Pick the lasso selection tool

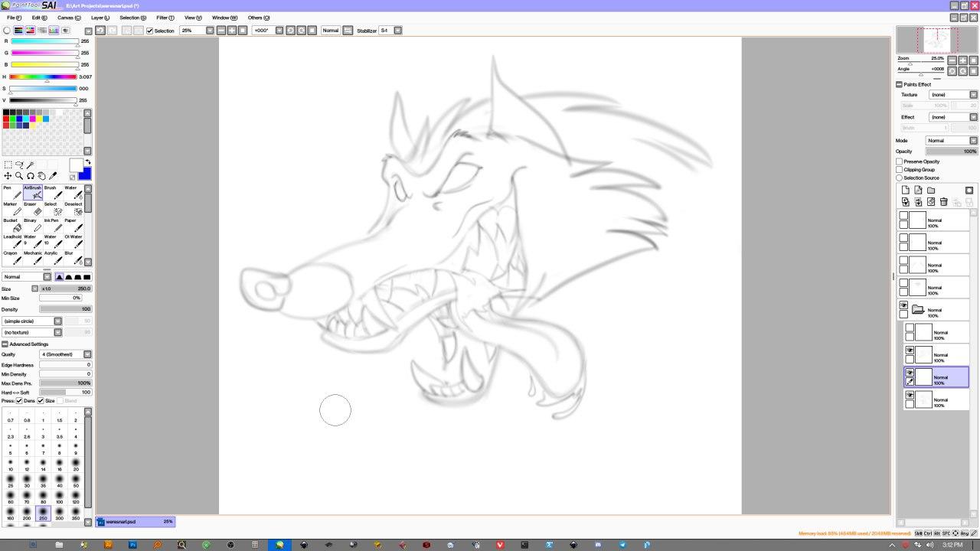19,165
